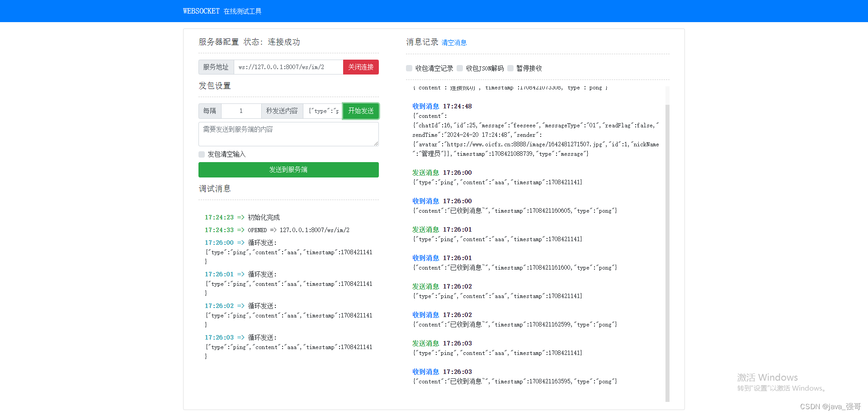Screen dimensions: 868x415
Task: Click the 发送消息 17:26:01 entry heading
Action: click(442, 229)
